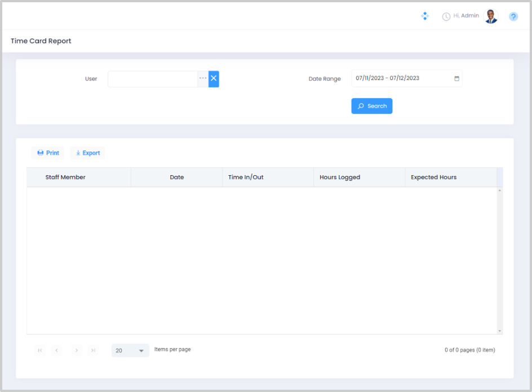This screenshot has width=532, height=392.
Task: Sort by Time In/Out column
Action: (x=246, y=177)
